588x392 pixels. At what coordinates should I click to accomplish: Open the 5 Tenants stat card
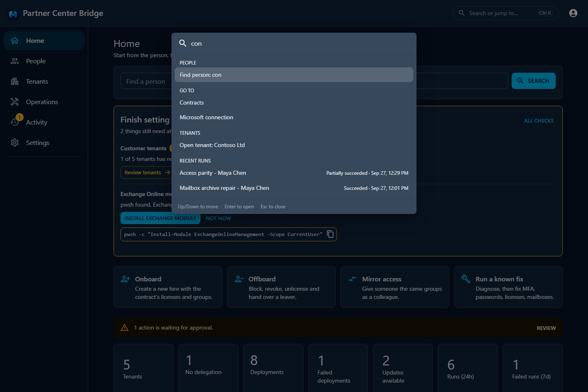tap(143, 368)
